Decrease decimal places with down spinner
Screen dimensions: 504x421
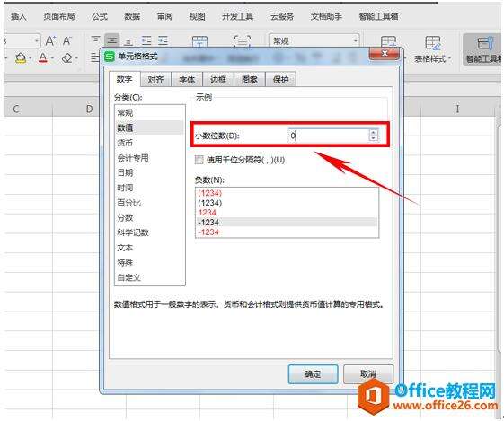click(x=374, y=138)
